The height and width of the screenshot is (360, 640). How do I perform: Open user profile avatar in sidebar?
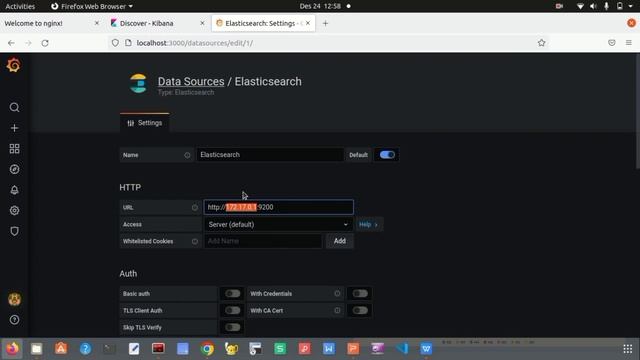(x=14, y=299)
